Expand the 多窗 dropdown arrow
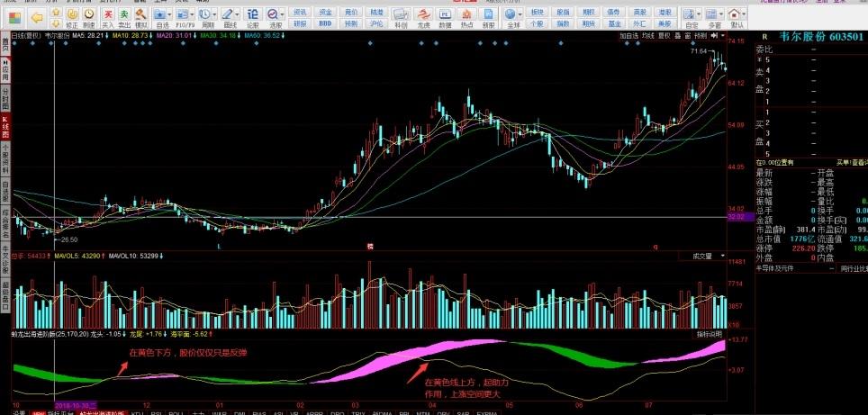The image size is (868, 415). [720, 14]
